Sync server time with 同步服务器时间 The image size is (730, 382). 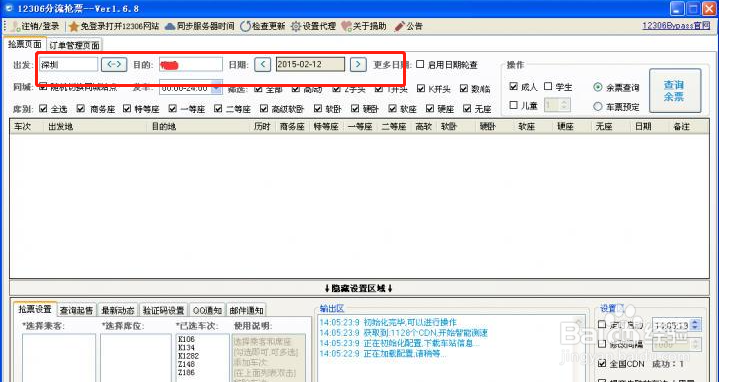200,27
